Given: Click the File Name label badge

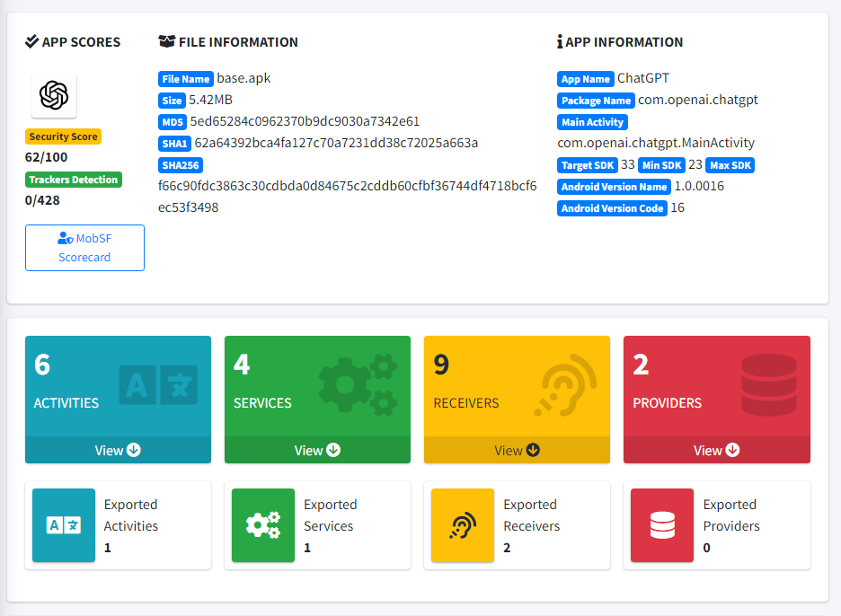Looking at the screenshot, I should pos(186,79).
